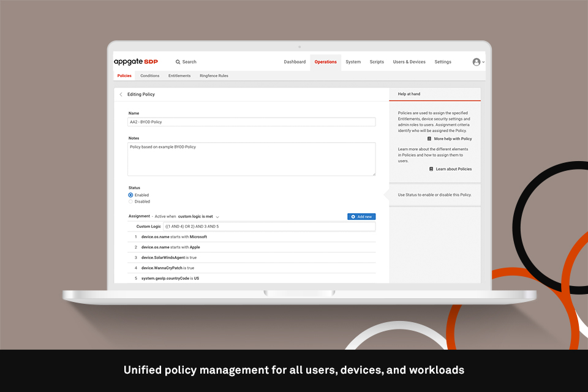Open the Search bar magnifier icon

coord(178,62)
